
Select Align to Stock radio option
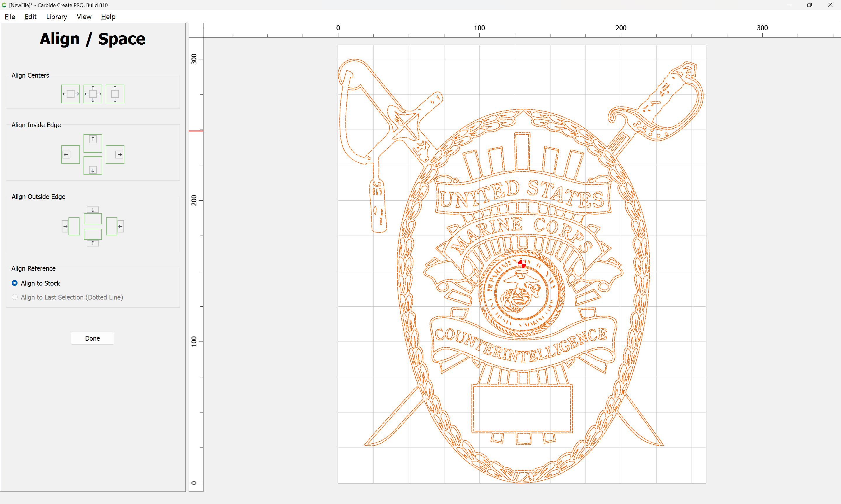(36, 283)
